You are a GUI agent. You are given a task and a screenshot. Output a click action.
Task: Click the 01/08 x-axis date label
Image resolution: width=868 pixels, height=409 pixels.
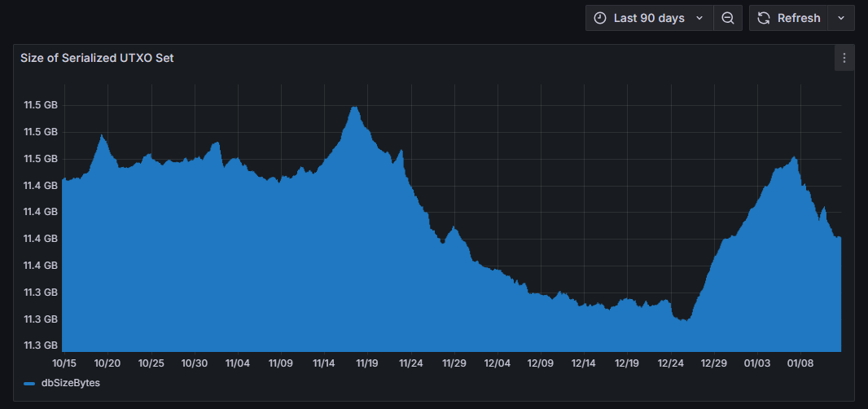tap(800, 363)
